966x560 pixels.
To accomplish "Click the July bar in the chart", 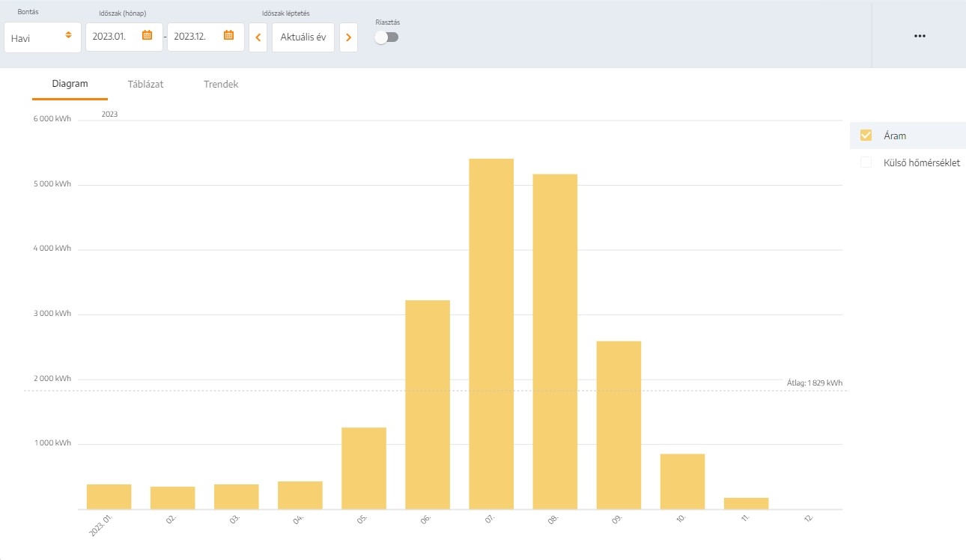I will [491, 334].
